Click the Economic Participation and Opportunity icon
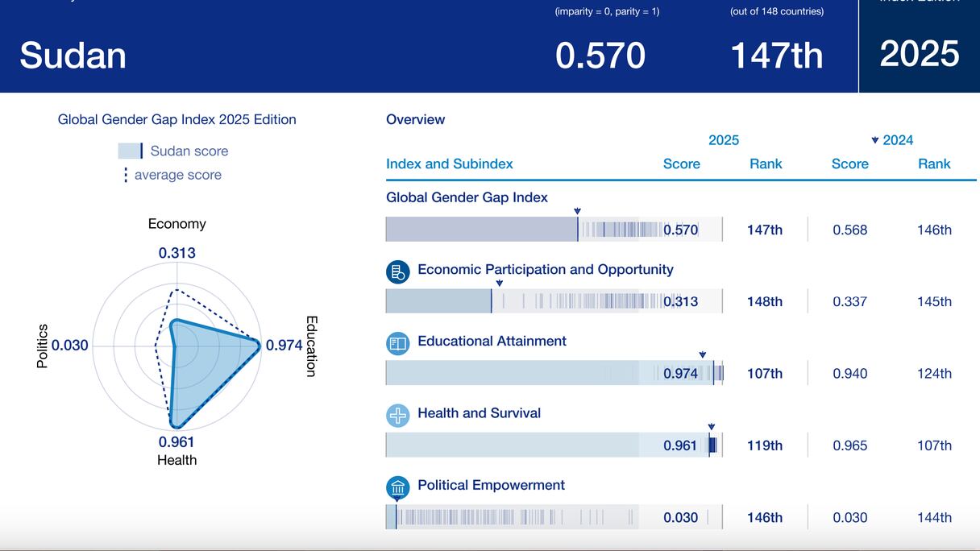 click(398, 271)
